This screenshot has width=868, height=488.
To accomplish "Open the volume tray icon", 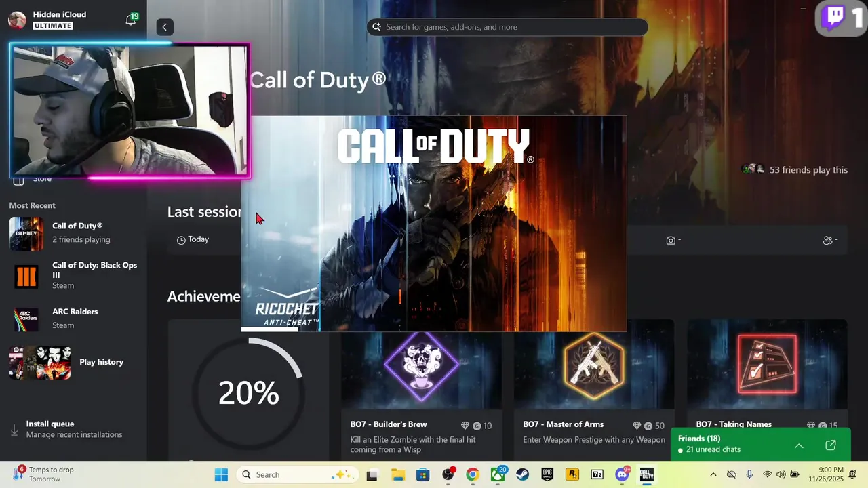I will [781, 474].
